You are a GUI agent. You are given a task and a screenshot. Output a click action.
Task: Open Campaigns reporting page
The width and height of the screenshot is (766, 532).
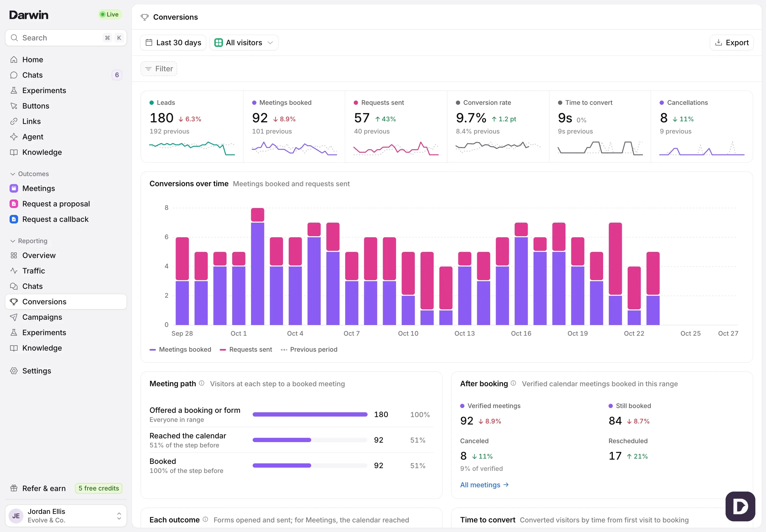click(66, 317)
